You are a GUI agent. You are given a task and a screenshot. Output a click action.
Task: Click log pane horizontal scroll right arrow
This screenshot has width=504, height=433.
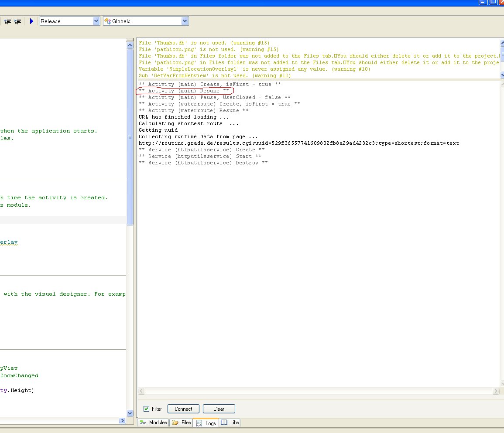point(496,391)
